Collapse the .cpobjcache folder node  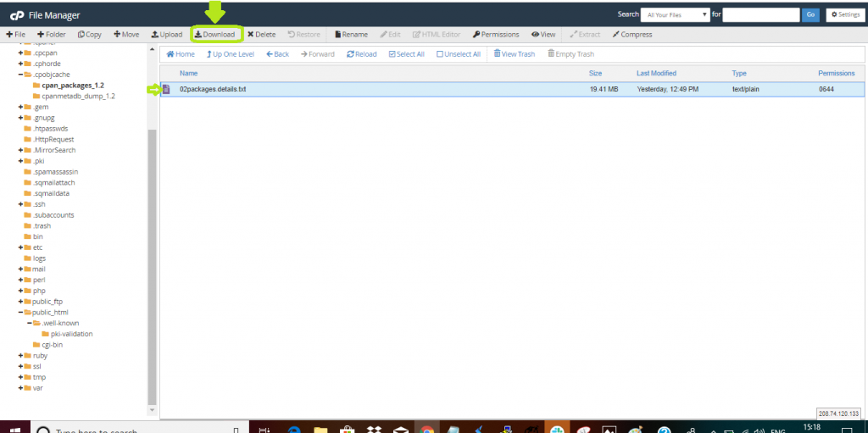(x=20, y=75)
